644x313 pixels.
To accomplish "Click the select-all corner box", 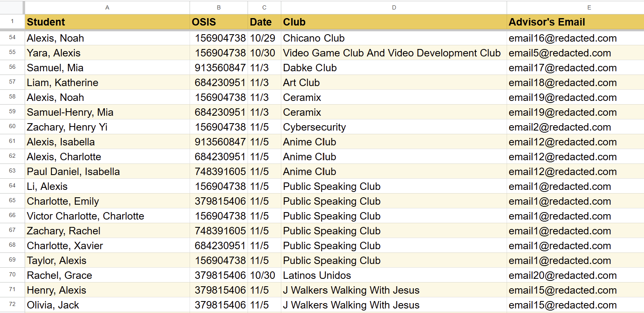I will pyautogui.click(x=12, y=7).
